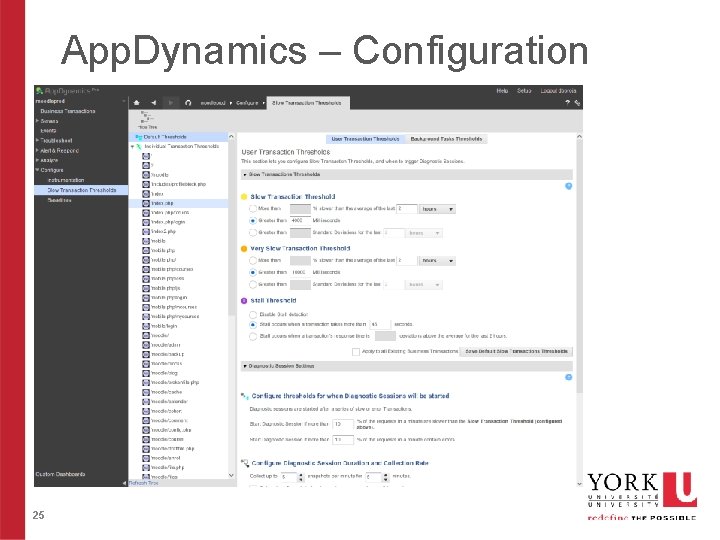Select 'Stall occurs when transaction takes more than' radio

pos(253,325)
